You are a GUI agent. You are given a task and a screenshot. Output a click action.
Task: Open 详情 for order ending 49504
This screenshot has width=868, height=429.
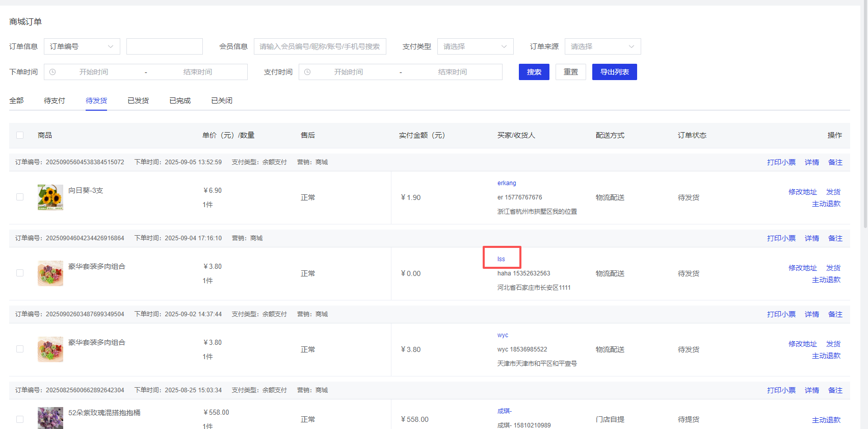[812, 314]
